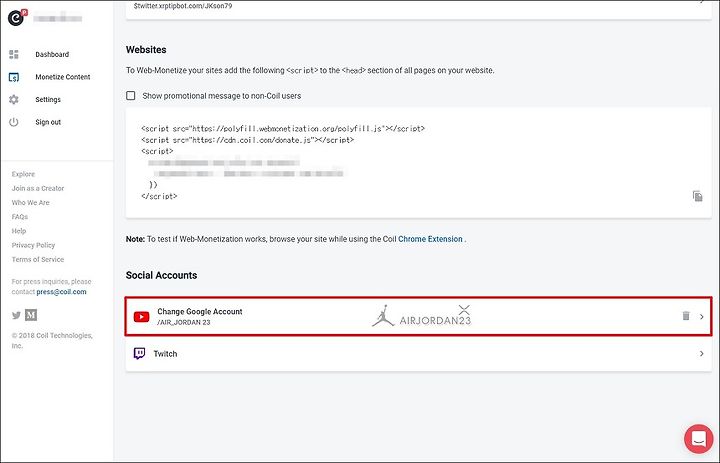Viewport: 720px width, 463px height.
Task: Delete the linked YouTube account
Action: pyautogui.click(x=686, y=316)
